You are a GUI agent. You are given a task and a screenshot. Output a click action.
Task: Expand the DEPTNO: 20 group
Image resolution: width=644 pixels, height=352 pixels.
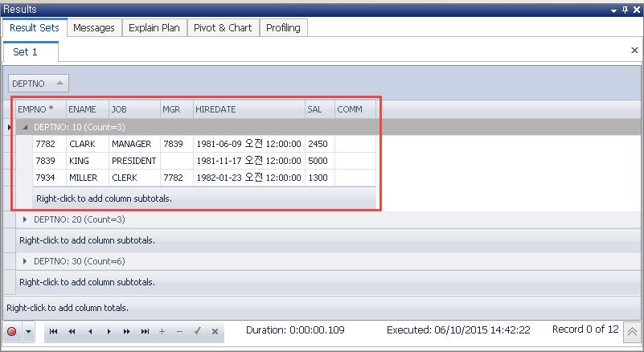click(x=25, y=219)
